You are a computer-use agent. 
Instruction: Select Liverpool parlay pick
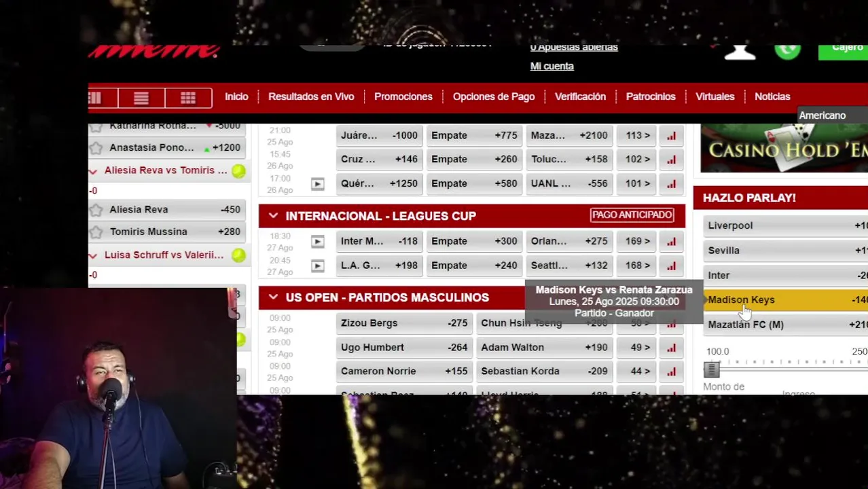[786, 226]
